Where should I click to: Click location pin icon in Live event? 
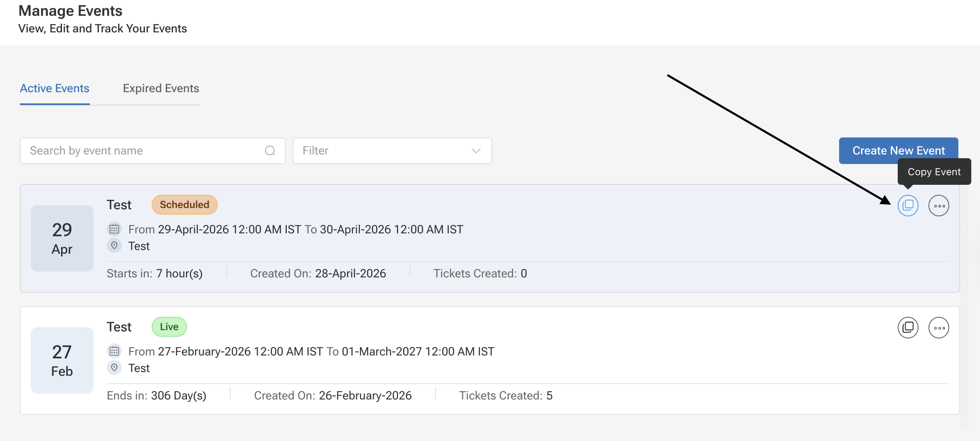click(114, 367)
